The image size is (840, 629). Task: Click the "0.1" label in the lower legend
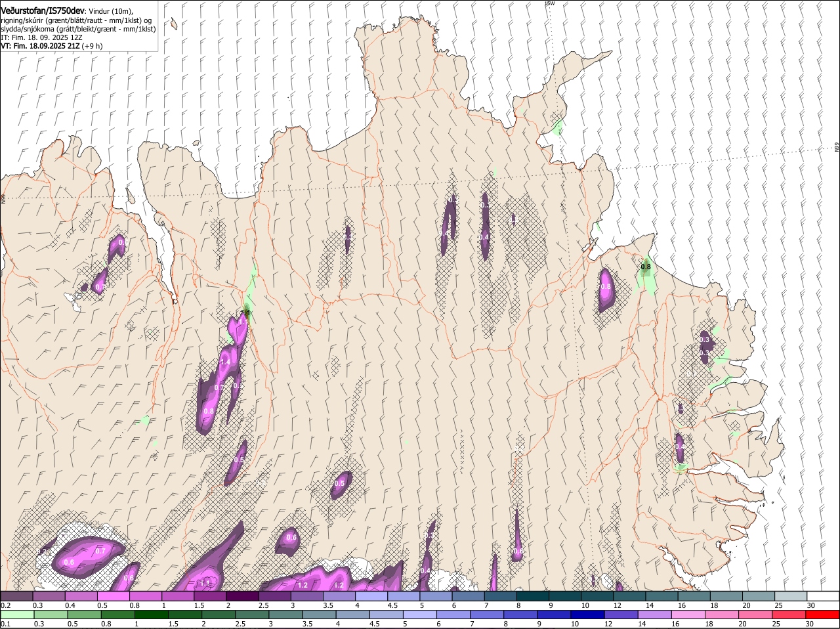5,624
